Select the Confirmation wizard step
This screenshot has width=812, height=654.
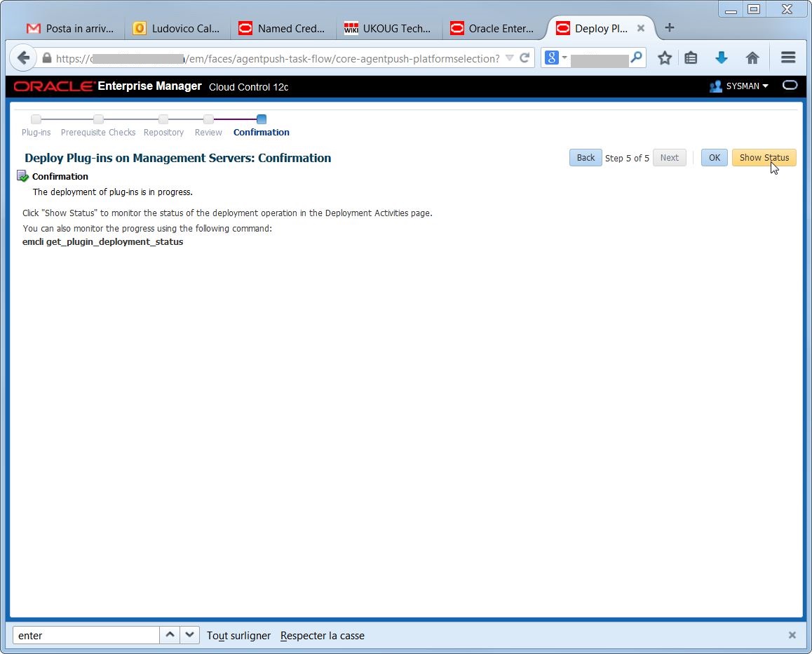click(x=261, y=132)
